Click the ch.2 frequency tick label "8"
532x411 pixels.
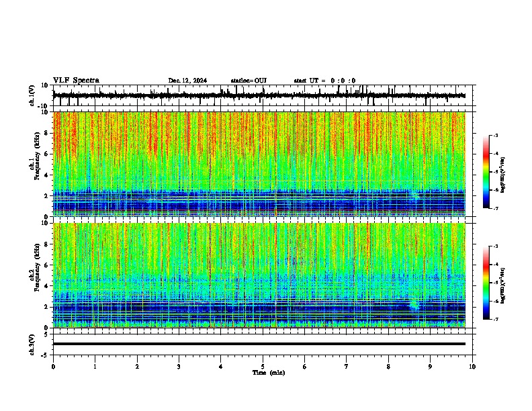pyautogui.click(x=46, y=244)
